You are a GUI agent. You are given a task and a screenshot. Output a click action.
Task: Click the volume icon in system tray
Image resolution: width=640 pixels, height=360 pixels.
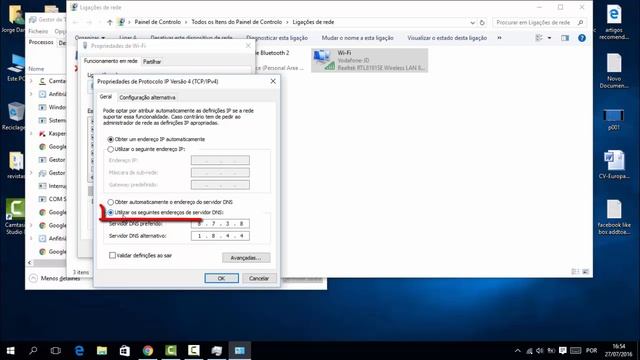click(x=540, y=351)
